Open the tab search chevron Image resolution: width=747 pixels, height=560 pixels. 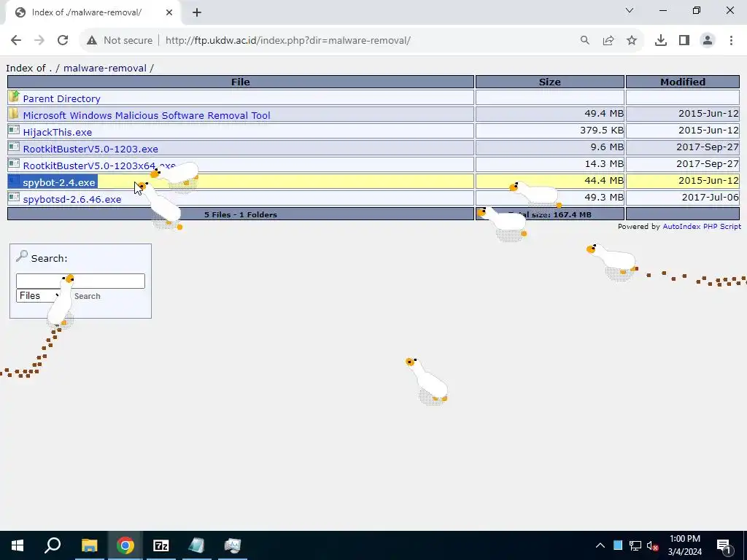[630, 10]
